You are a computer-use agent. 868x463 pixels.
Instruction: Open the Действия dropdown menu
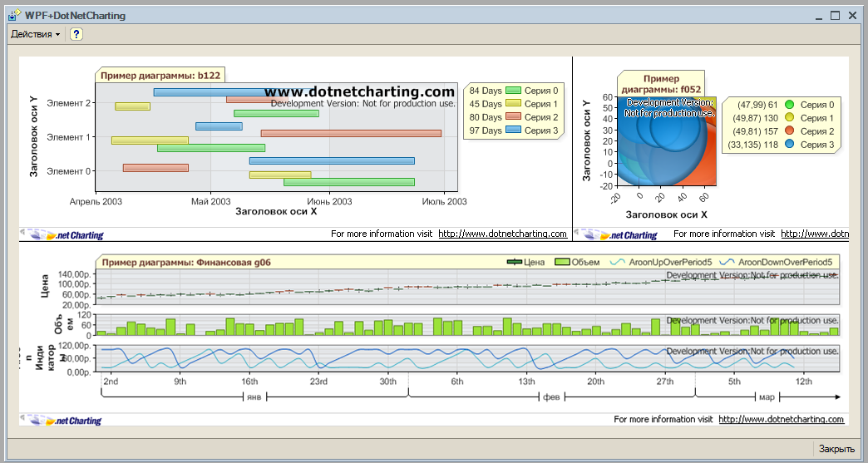tap(35, 34)
